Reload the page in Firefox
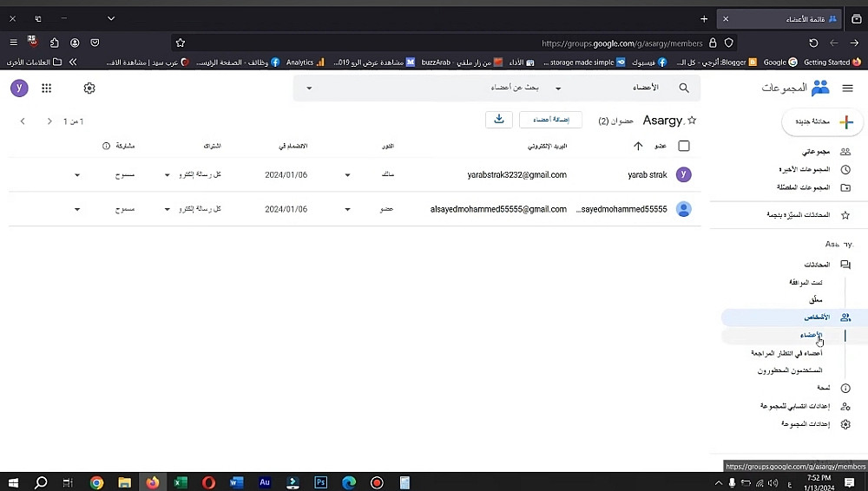The height and width of the screenshot is (491, 868). pyautogui.click(x=813, y=43)
